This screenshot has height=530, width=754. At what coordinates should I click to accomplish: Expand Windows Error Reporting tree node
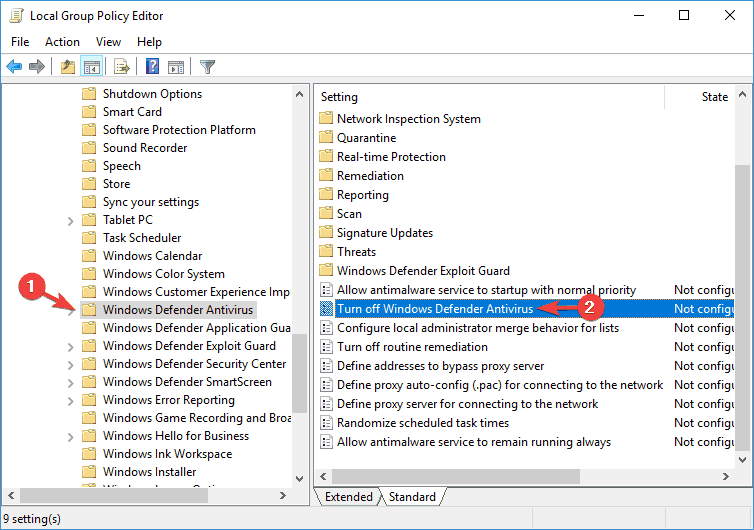point(71,401)
